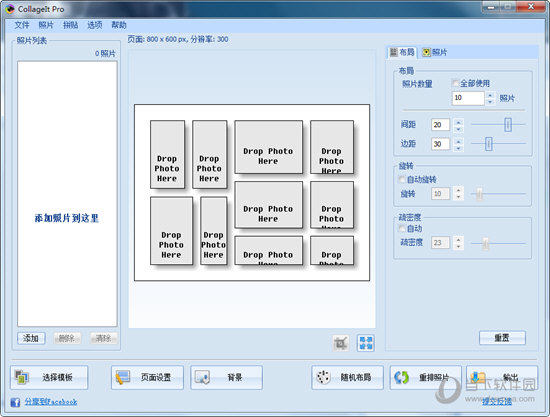Click the fit-to-view icon below canvas
The image size is (550, 417).
(366, 343)
